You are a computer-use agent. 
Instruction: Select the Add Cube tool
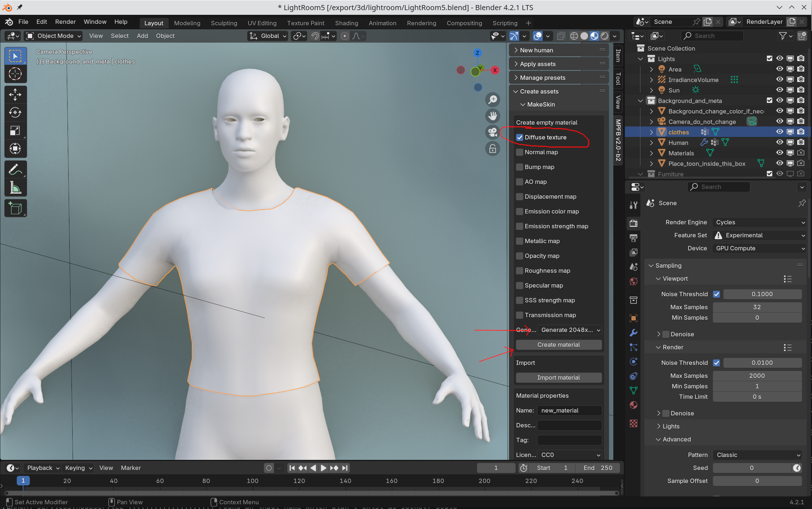(15, 208)
